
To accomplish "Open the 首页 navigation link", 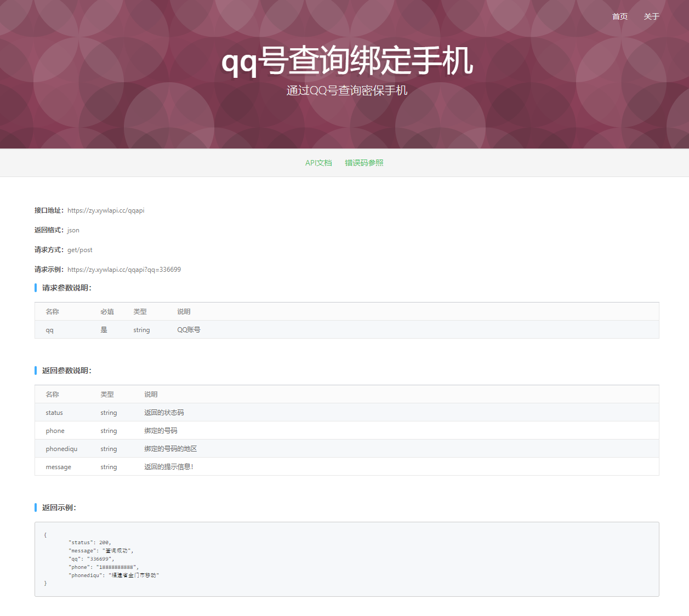I will 620,16.
